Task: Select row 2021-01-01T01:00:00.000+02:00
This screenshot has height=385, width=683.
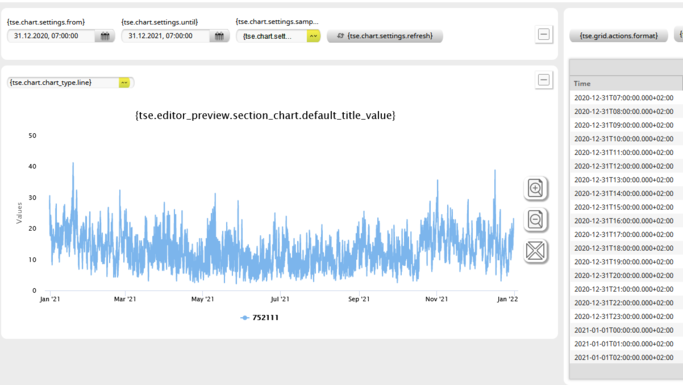Action: [x=626, y=344]
